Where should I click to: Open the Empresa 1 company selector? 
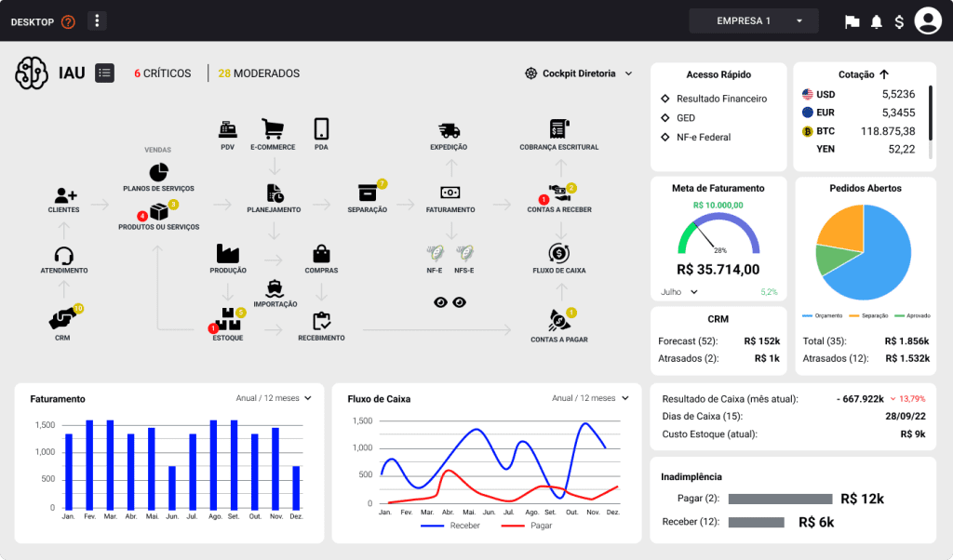click(x=754, y=20)
